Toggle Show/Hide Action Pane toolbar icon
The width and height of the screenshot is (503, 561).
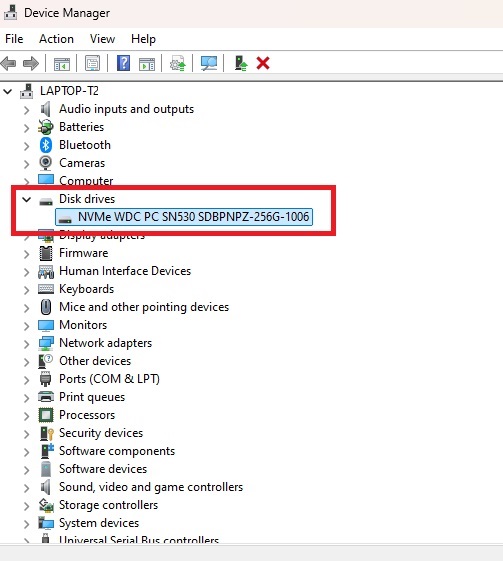click(147, 64)
